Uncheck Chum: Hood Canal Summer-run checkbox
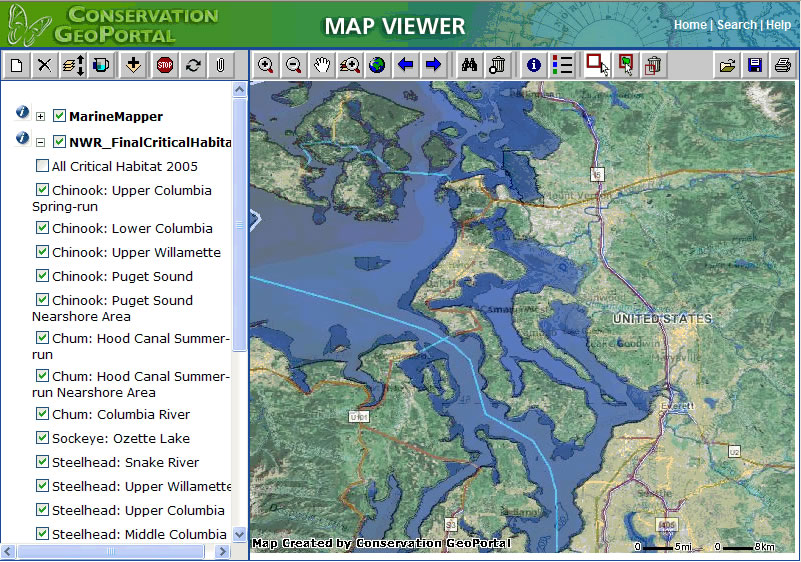801x562 pixels. coord(42,338)
